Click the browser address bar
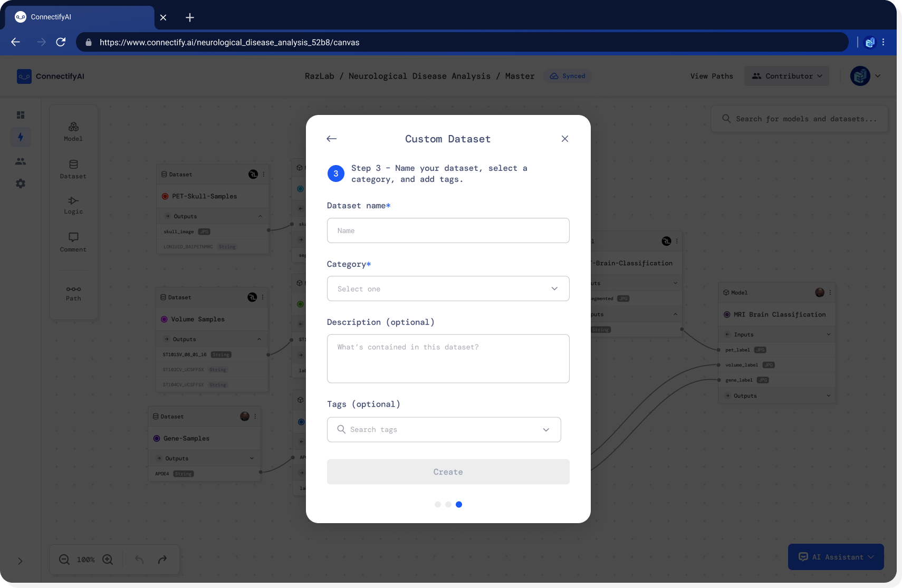 pyautogui.click(x=462, y=42)
